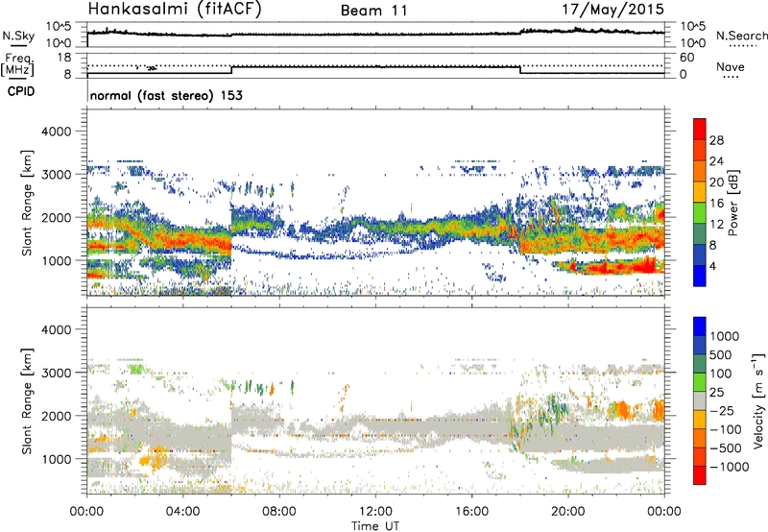Click the 'CPID' label
The height and width of the screenshot is (532, 768).
coord(21,91)
